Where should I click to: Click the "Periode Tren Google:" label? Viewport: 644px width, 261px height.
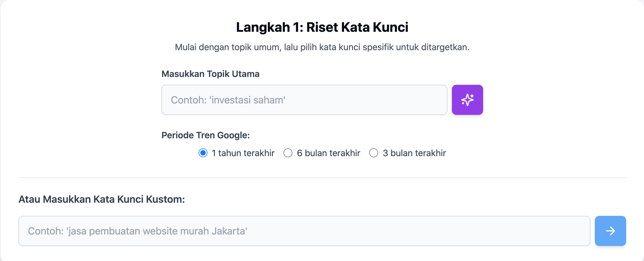[206, 135]
